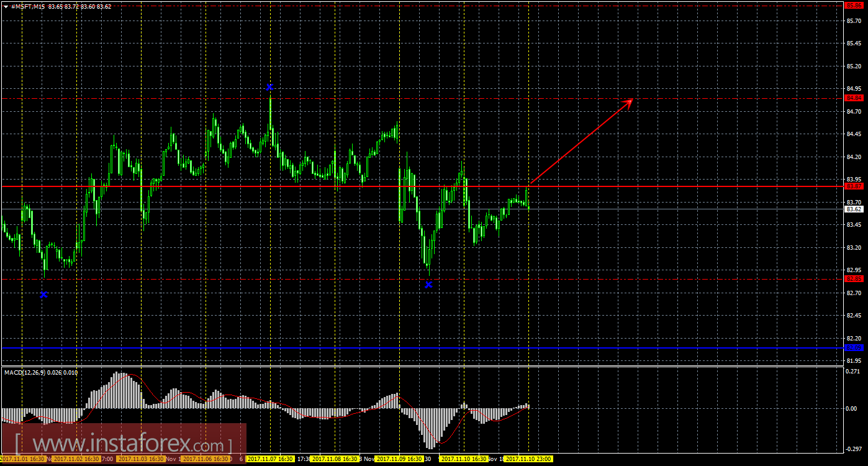Select the blue X marker under the 2017.11.02 low
Image resolution: width=868 pixels, height=466 pixels.
(x=43, y=295)
